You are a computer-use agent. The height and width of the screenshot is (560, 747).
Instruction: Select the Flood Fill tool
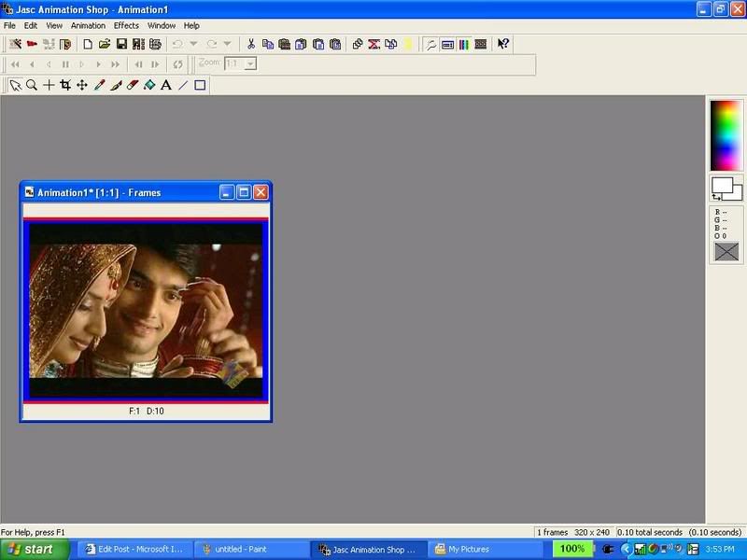pyautogui.click(x=149, y=85)
